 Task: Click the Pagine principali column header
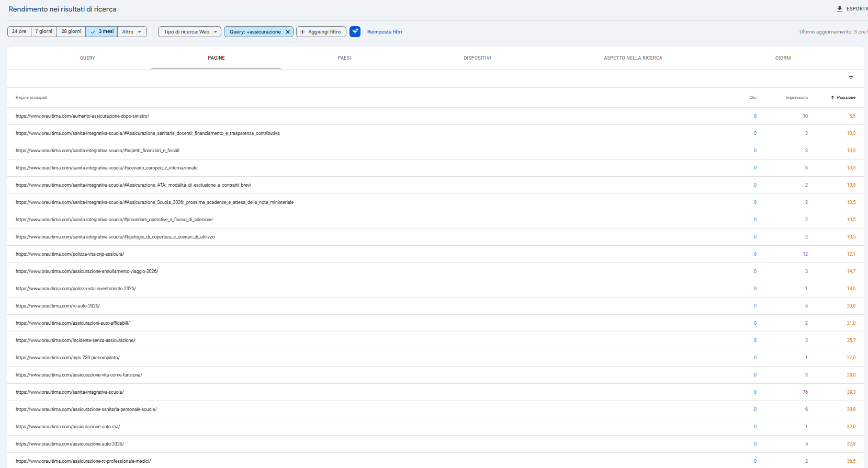click(31, 98)
